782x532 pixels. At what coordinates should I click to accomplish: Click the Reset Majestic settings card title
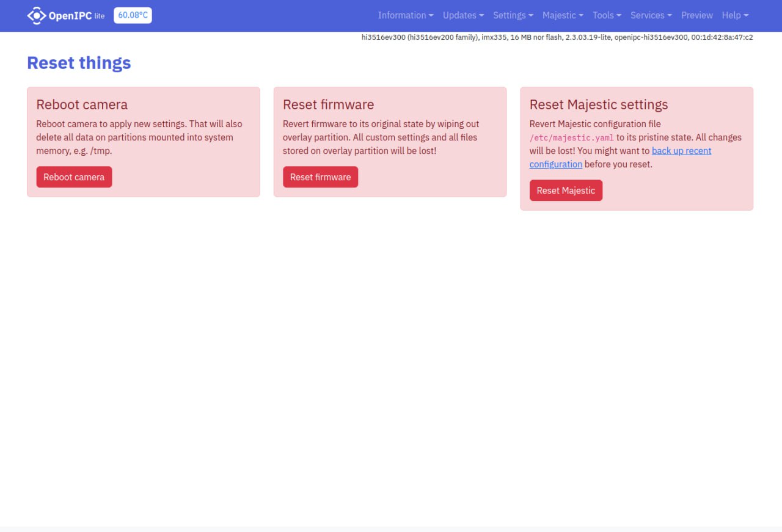pyautogui.click(x=598, y=104)
